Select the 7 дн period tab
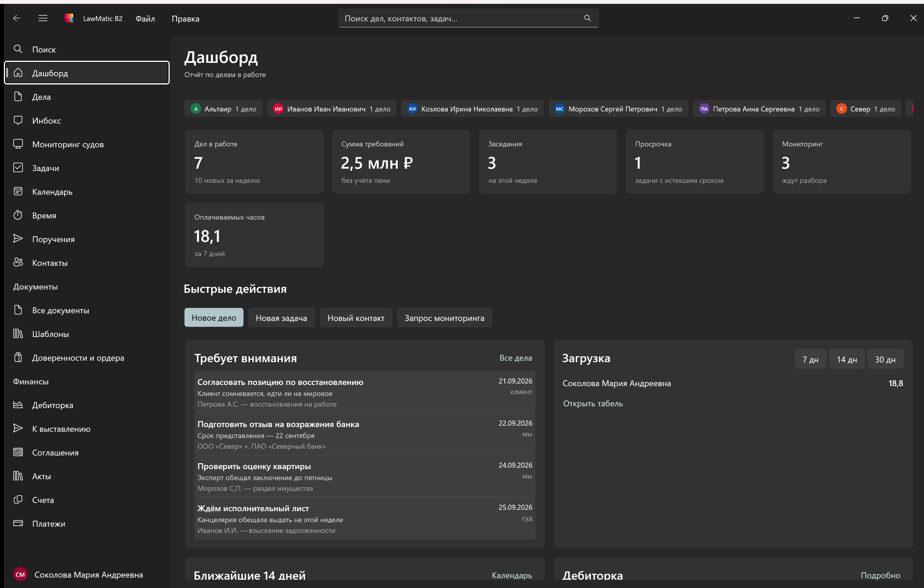The width and height of the screenshot is (924, 588). point(810,359)
